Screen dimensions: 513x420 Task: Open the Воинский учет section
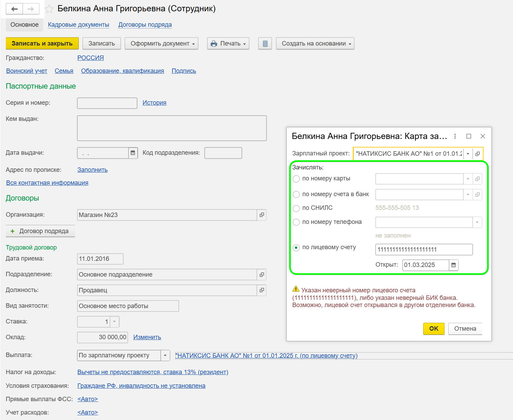click(x=27, y=71)
